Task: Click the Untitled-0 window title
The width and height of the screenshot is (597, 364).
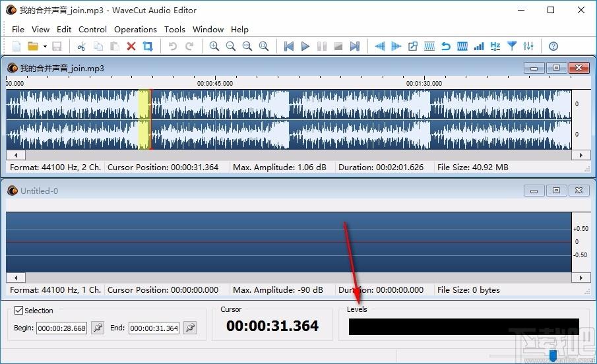Action: click(39, 191)
